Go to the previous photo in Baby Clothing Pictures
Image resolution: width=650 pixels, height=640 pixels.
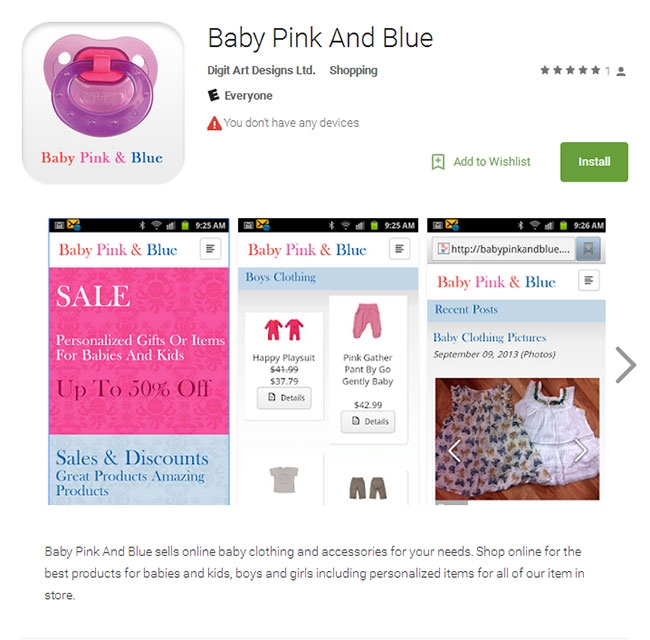[x=454, y=451]
